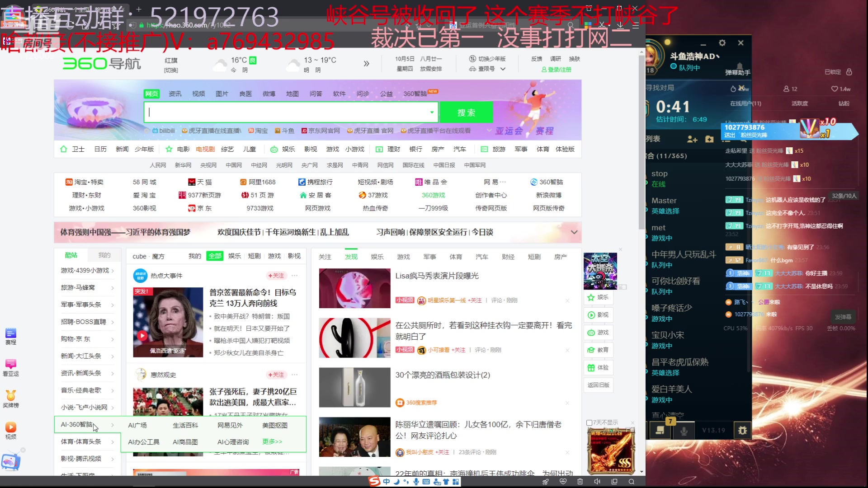This screenshot has width=868, height=488.
Task: Click +关注 next to 惠然观史
Action: (276, 375)
